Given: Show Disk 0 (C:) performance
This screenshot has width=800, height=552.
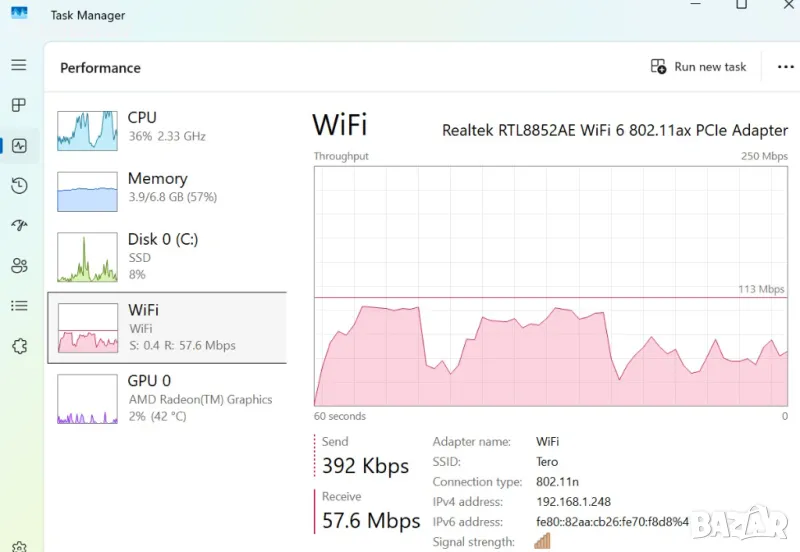Looking at the screenshot, I should point(166,256).
